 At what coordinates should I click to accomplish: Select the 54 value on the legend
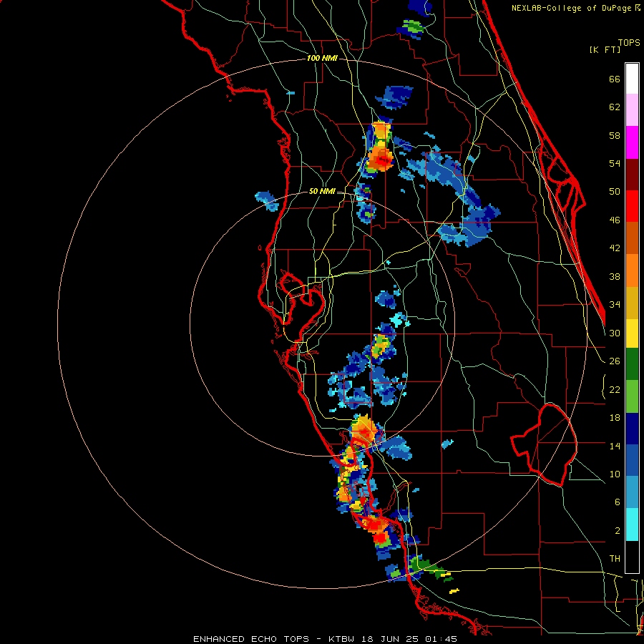click(615, 163)
